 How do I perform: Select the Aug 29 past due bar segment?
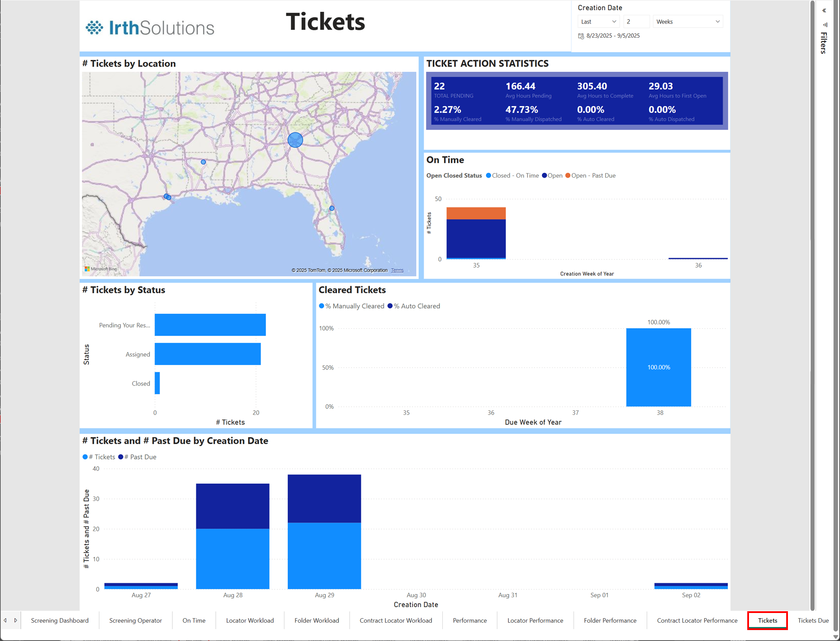click(x=324, y=498)
